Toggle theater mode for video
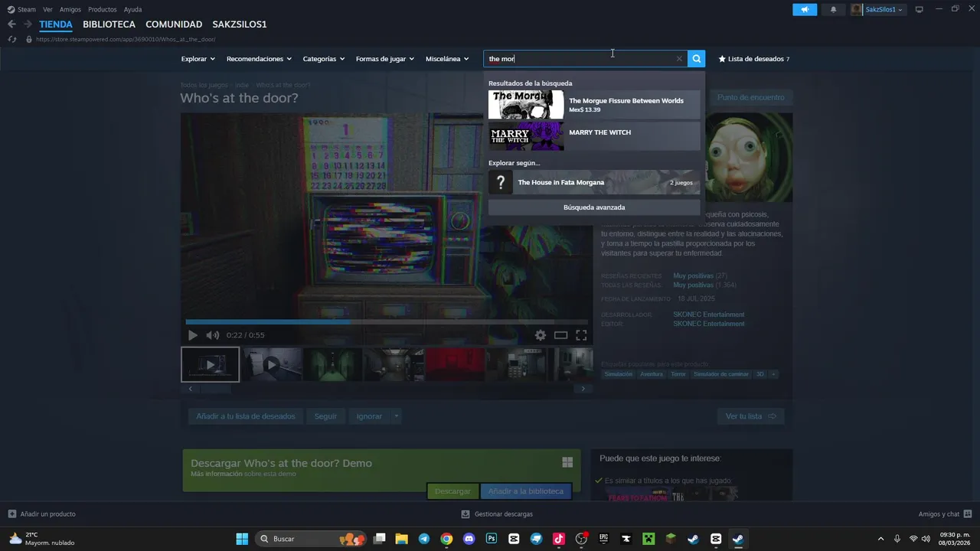This screenshot has width=980, height=551. (560, 335)
